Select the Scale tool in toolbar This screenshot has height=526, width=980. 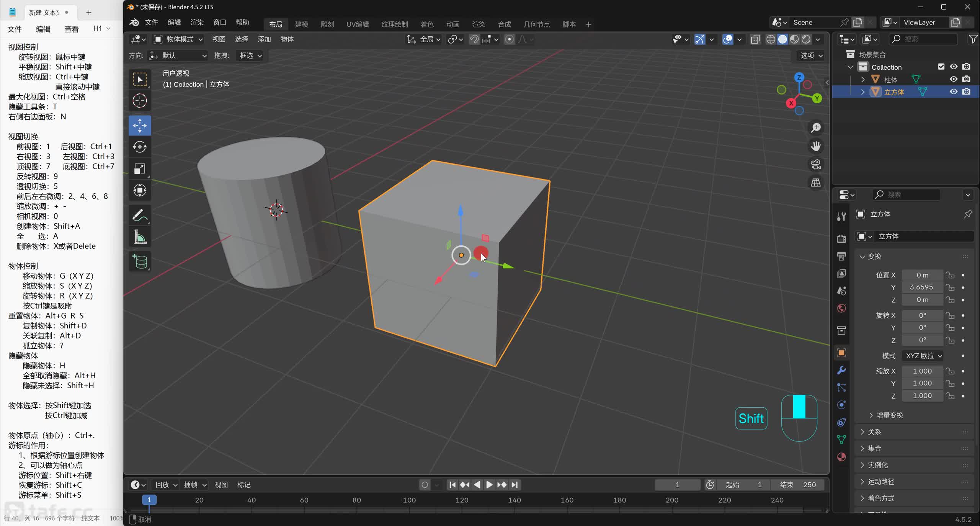pyautogui.click(x=140, y=169)
